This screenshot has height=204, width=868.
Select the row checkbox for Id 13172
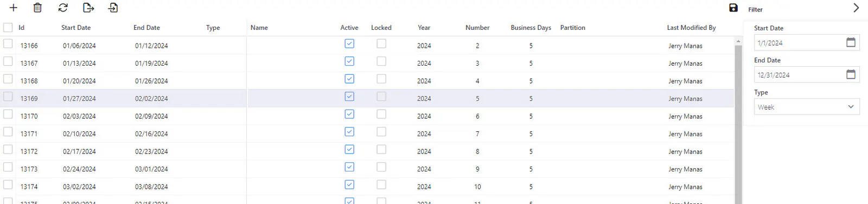pos(8,150)
